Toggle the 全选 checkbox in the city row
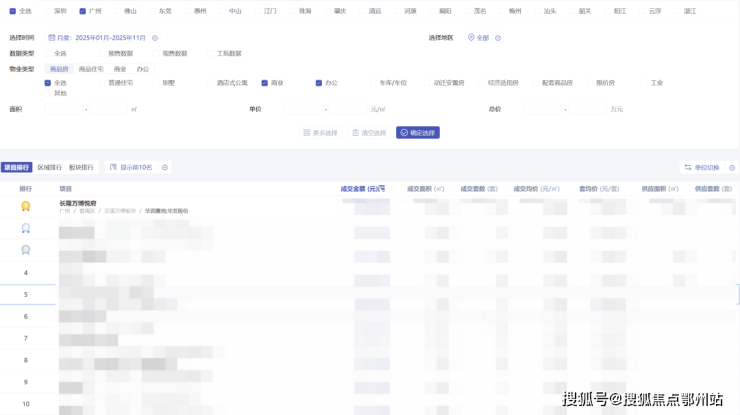 tap(13, 11)
